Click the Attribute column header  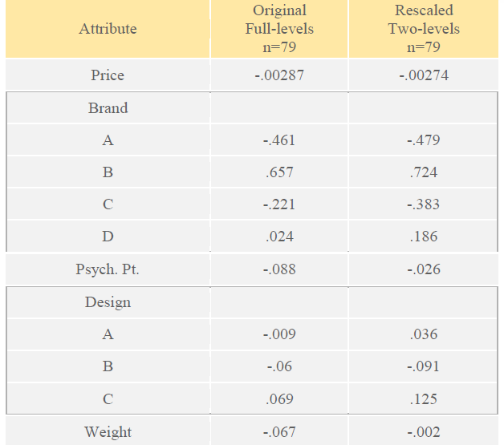click(108, 29)
